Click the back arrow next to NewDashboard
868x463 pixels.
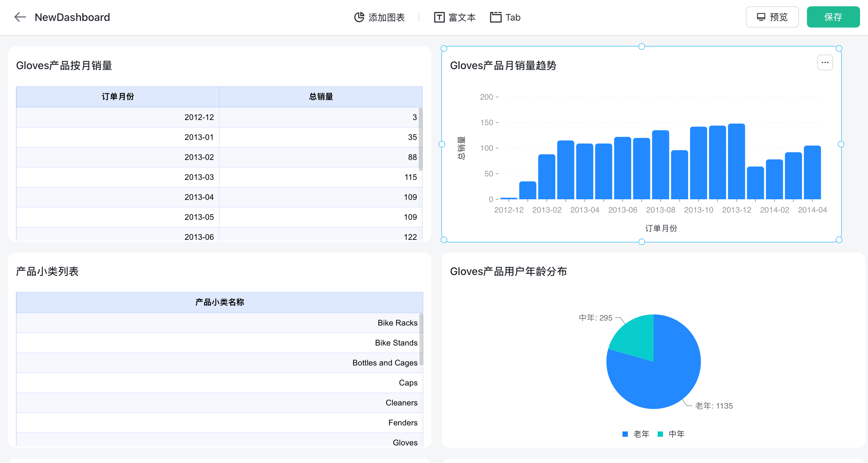[20, 17]
